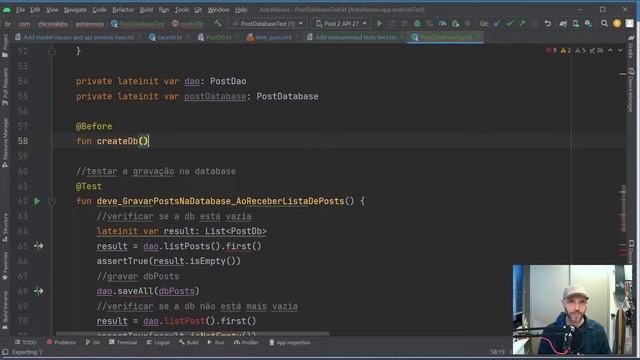
Task: Switch to the 'Add instrumented tests here.txt' tab
Action: tap(355, 37)
